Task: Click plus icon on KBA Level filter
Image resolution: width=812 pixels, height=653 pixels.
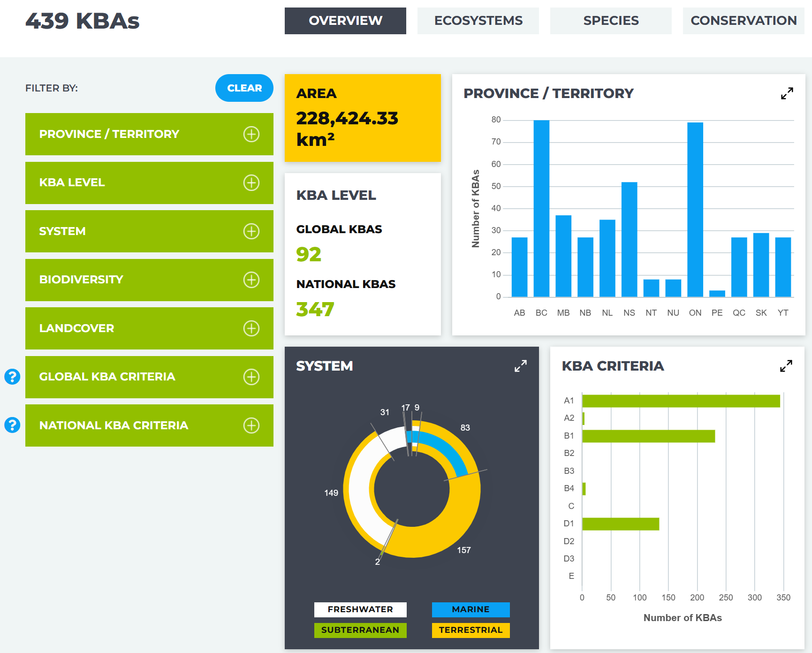Action: pos(251,182)
